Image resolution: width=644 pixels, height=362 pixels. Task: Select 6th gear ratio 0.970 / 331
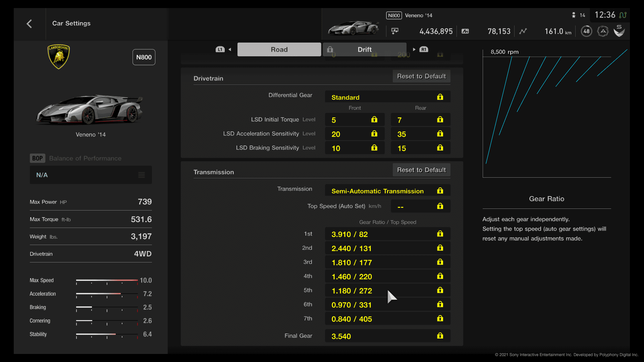(387, 304)
